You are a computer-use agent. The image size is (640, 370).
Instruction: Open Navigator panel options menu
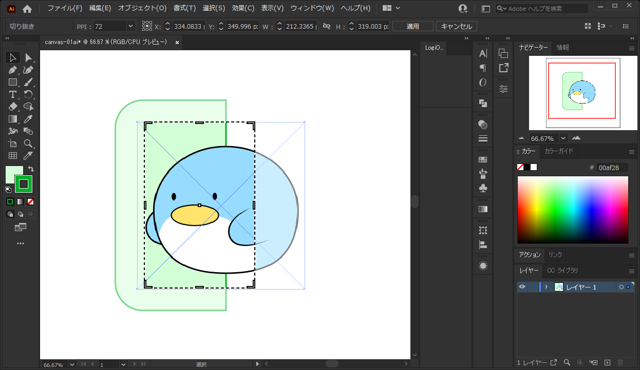tap(631, 48)
